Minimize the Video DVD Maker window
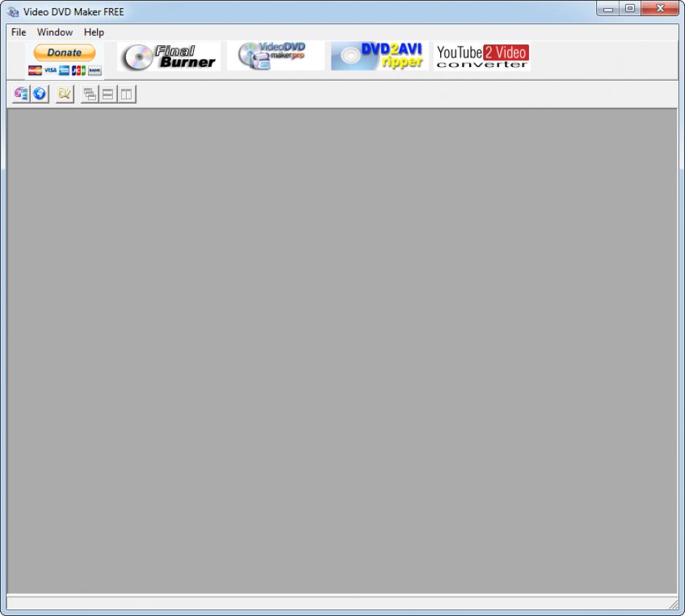Viewport: 685px width, 616px height. click(x=608, y=9)
